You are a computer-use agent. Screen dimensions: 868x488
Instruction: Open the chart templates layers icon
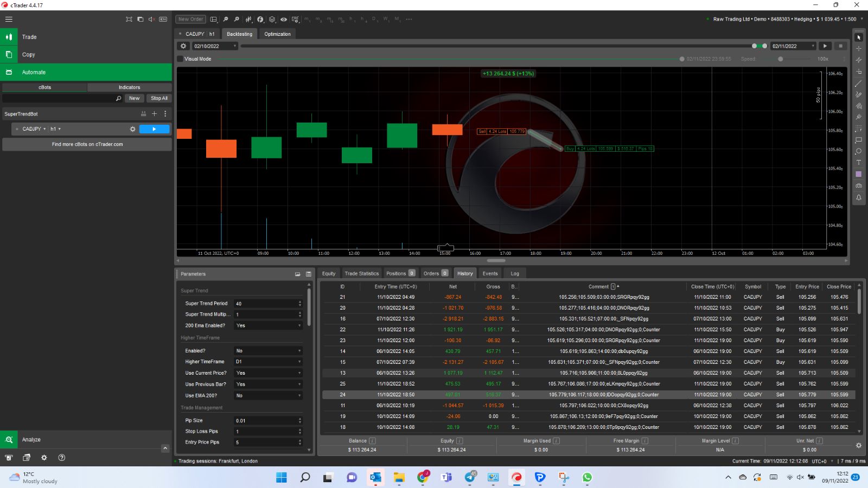tap(272, 19)
